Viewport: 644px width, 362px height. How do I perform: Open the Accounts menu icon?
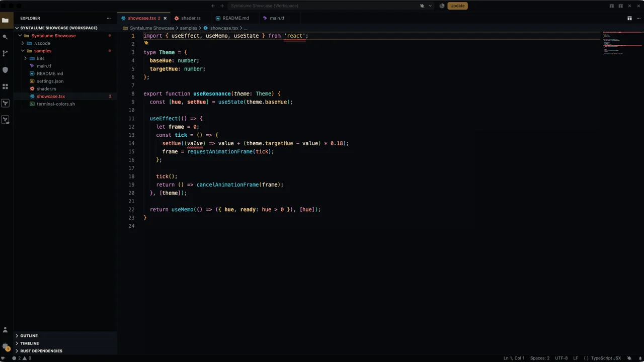5,330
